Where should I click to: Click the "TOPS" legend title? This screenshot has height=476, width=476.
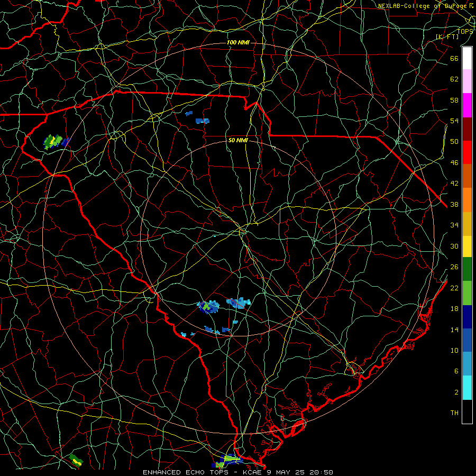pyautogui.click(x=465, y=31)
